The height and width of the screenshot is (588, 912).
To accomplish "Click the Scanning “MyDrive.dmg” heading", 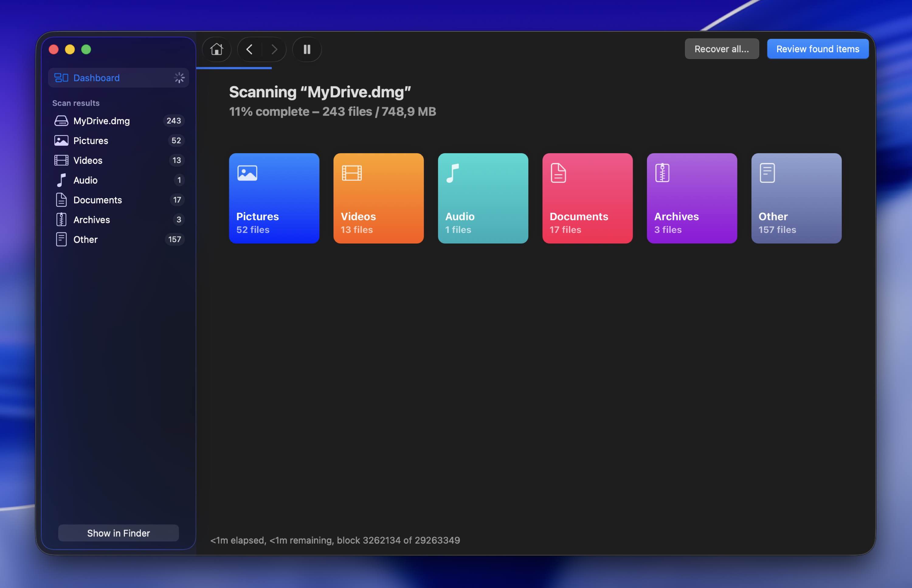I will coord(320,92).
